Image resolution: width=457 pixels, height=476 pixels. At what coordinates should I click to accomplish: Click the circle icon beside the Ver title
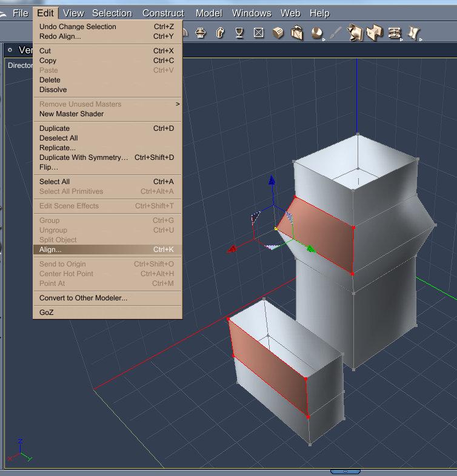[x=10, y=50]
